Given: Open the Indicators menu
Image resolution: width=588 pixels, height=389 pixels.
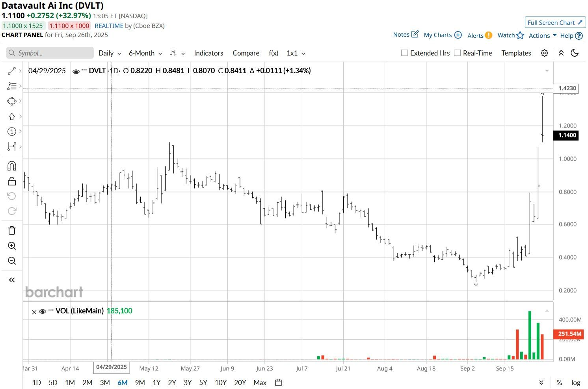Looking at the screenshot, I should coord(208,53).
